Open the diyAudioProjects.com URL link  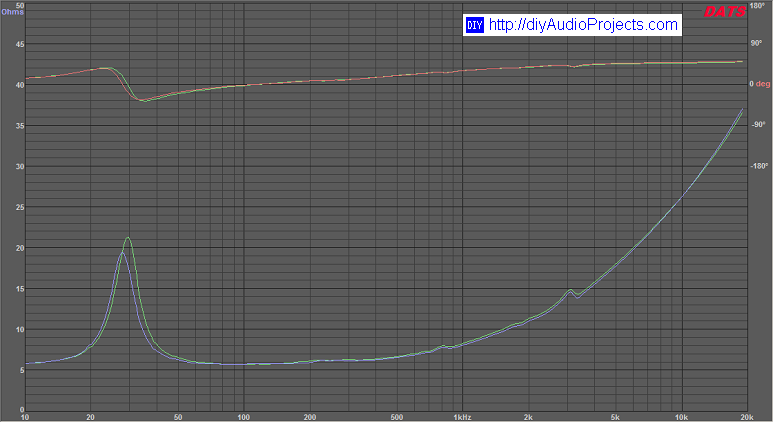(x=583, y=25)
